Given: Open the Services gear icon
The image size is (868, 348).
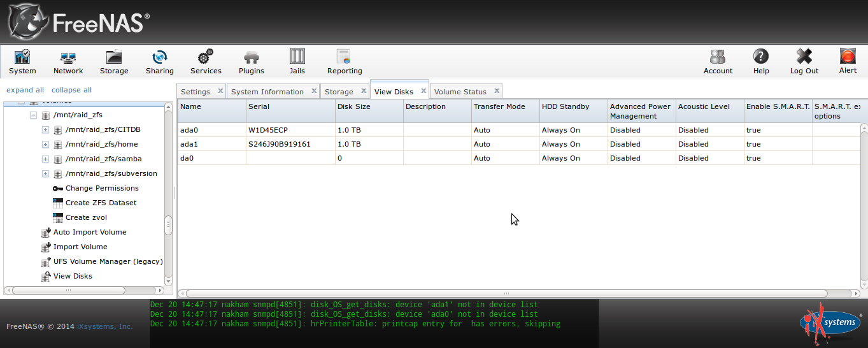Looking at the screenshot, I should pos(206,57).
